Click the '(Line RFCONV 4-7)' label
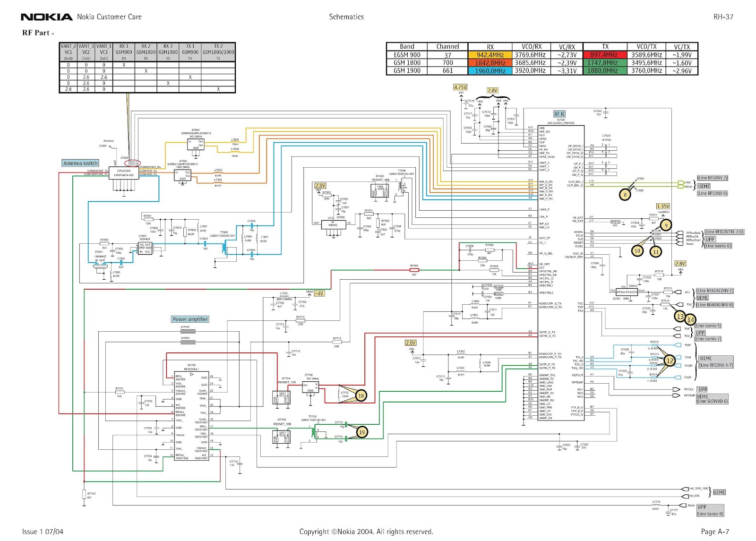Viewport: 756px width, 541px height. 716,365
